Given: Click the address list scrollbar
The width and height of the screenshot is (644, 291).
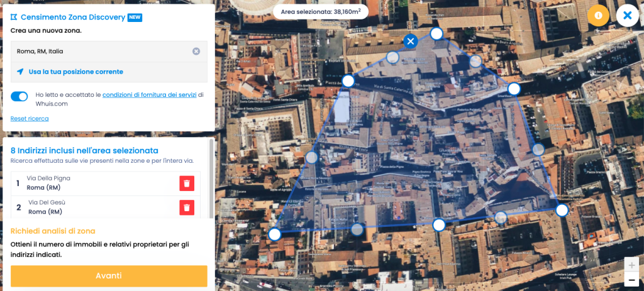Looking at the screenshot, I should tap(211, 178).
